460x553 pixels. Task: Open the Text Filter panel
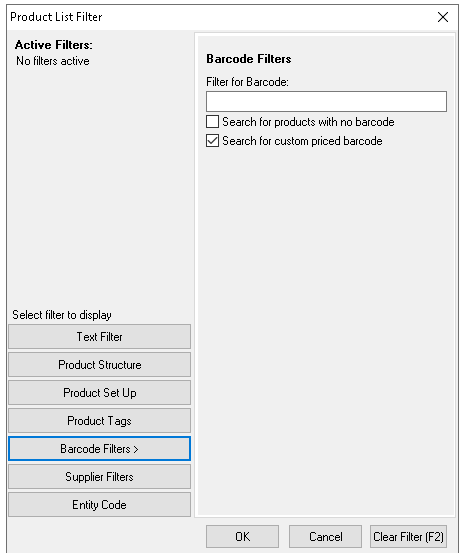99,337
